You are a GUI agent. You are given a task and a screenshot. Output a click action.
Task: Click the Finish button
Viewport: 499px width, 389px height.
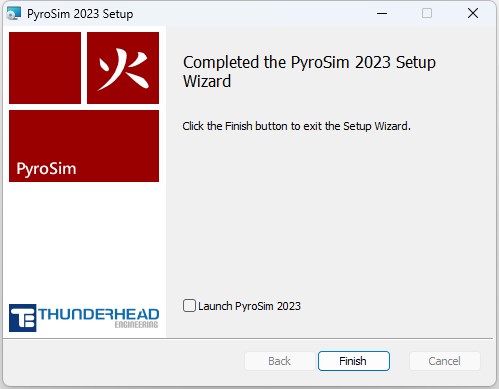click(354, 361)
